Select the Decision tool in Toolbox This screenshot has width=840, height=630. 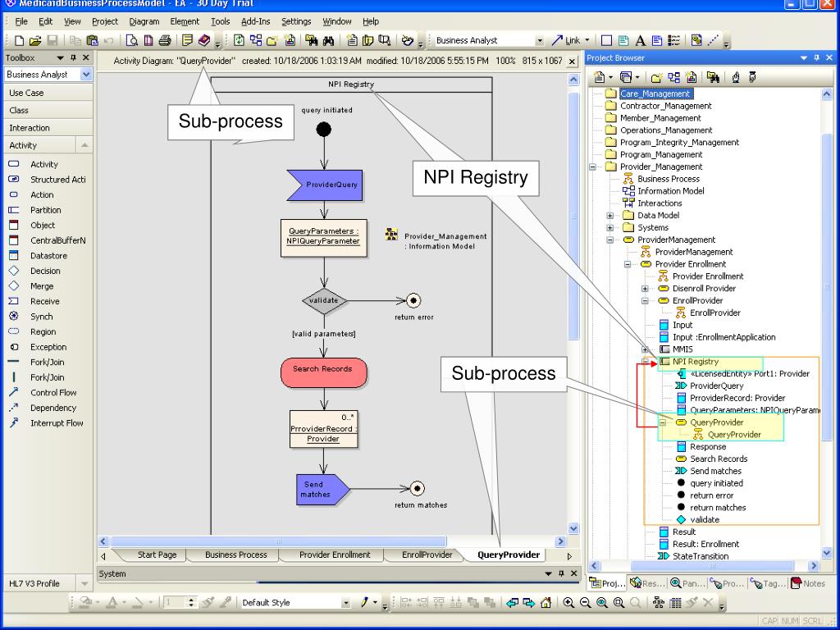pyautogui.click(x=45, y=271)
